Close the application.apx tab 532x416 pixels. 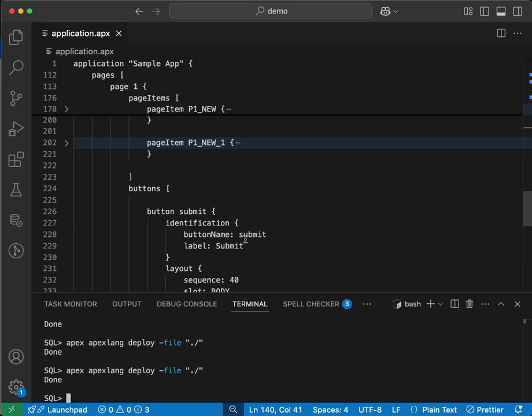119,34
